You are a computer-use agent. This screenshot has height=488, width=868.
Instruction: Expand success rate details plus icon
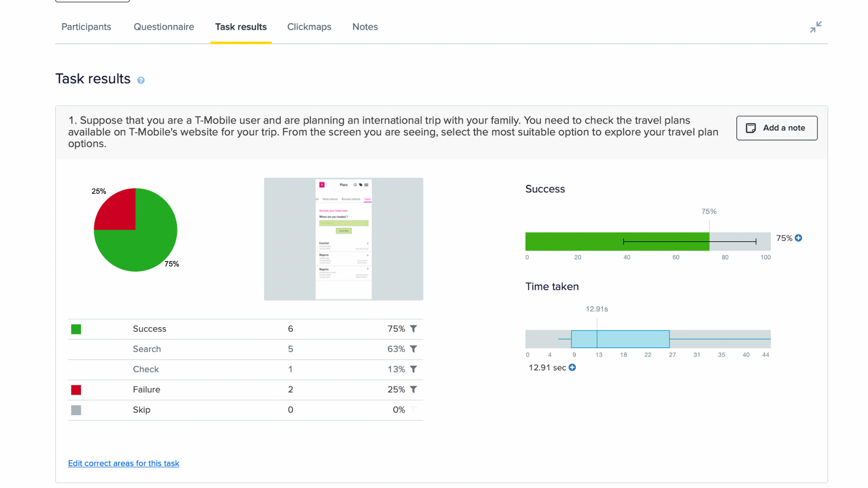click(798, 238)
